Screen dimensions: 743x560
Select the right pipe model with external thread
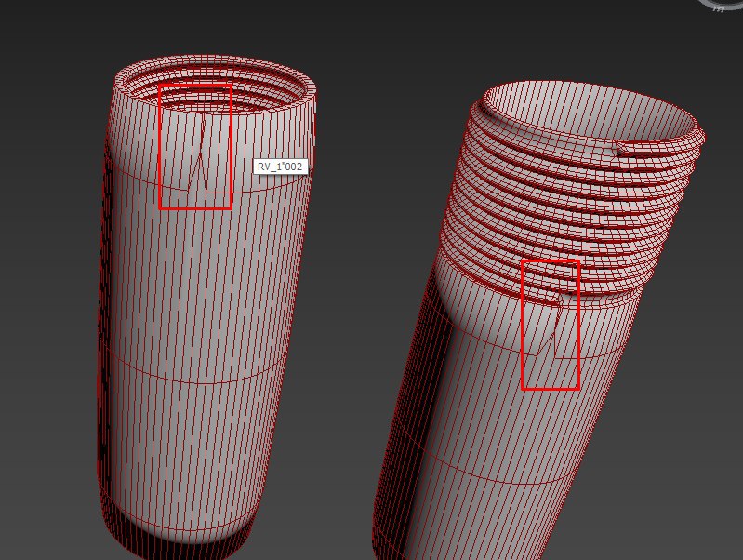pos(537,320)
